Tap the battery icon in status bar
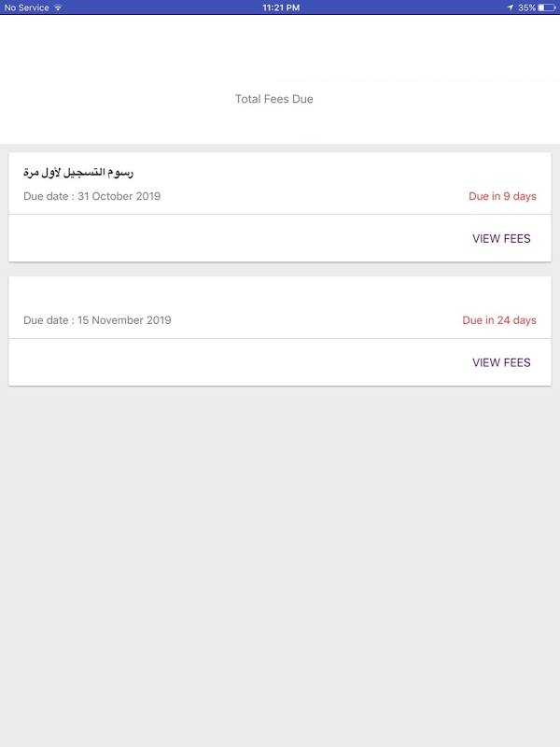The height and width of the screenshot is (747, 560). 547,7
